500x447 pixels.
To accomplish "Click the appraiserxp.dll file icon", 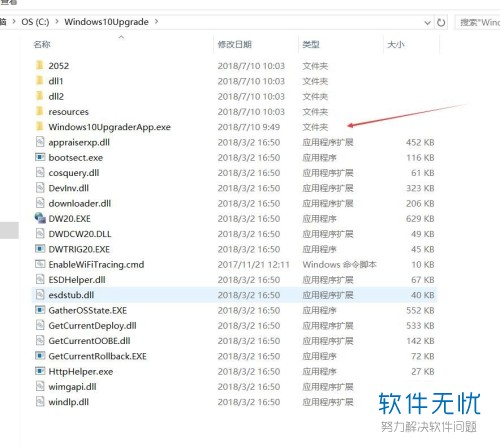I will (40, 142).
